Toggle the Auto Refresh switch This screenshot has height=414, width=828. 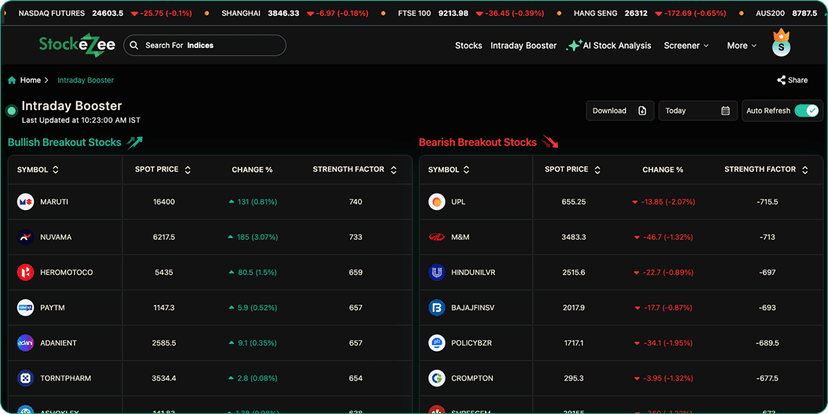click(806, 111)
